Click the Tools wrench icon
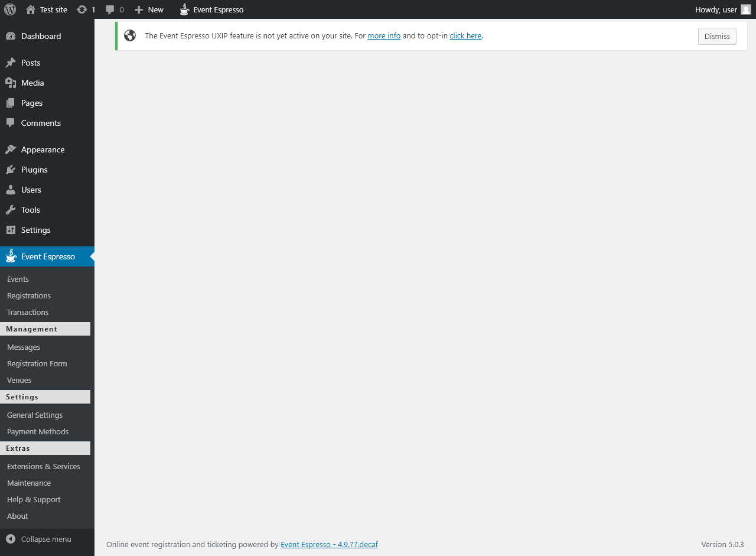 click(11, 210)
